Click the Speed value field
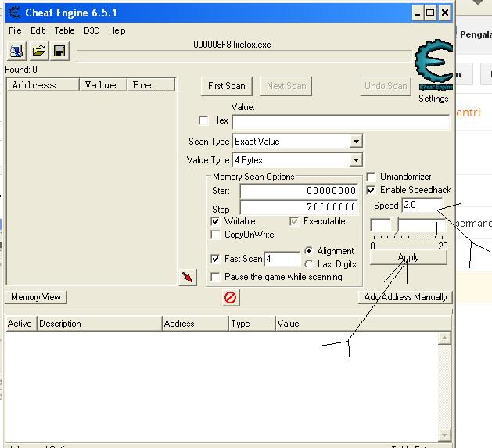This screenshot has height=448, width=492. [422, 205]
